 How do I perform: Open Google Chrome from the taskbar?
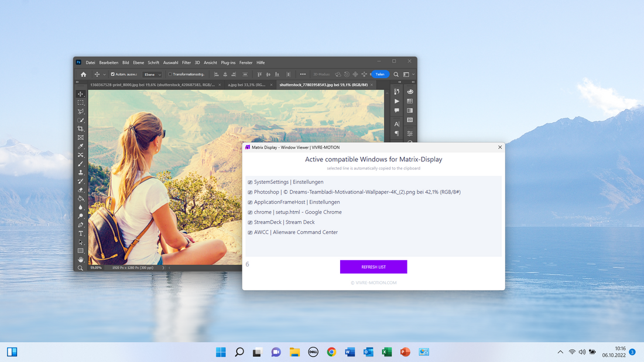(331, 351)
